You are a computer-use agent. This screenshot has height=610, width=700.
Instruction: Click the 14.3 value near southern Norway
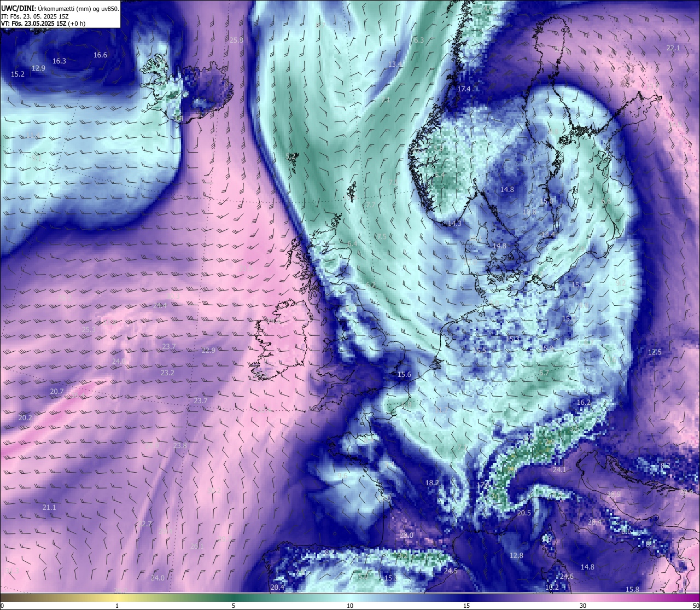pos(454,223)
